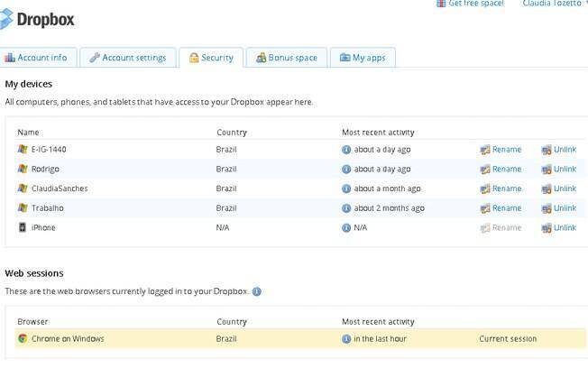Click the phone icon next to iPhone
This screenshot has width=588, height=368.
[23, 227]
